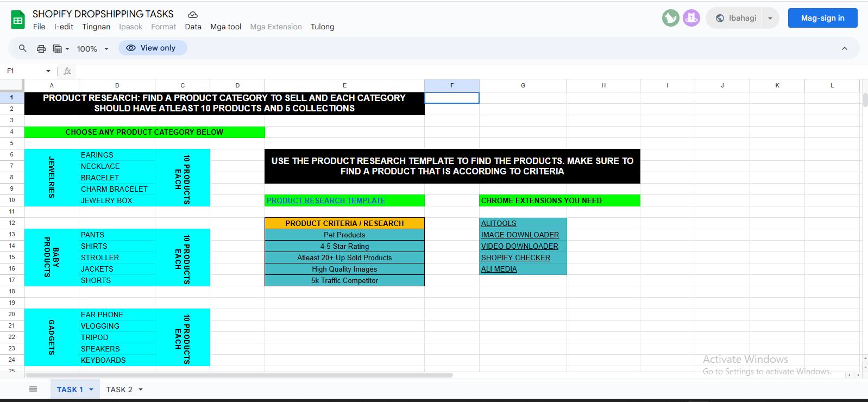
Task: Open the I-edit menu
Action: (x=64, y=27)
